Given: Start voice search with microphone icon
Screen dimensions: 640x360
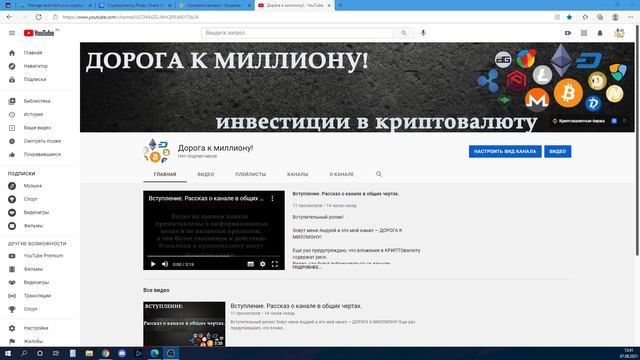Looking at the screenshot, I should pos(423,33).
